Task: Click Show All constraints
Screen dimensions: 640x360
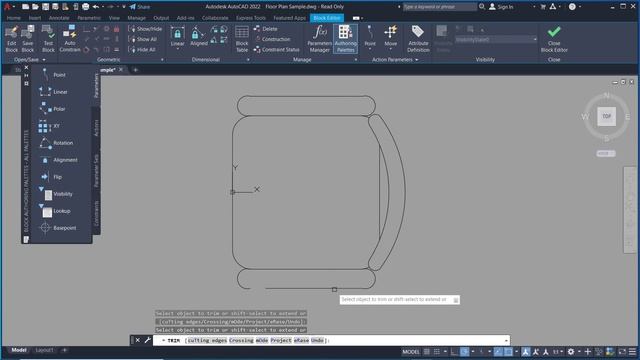Action: (142, 39)
